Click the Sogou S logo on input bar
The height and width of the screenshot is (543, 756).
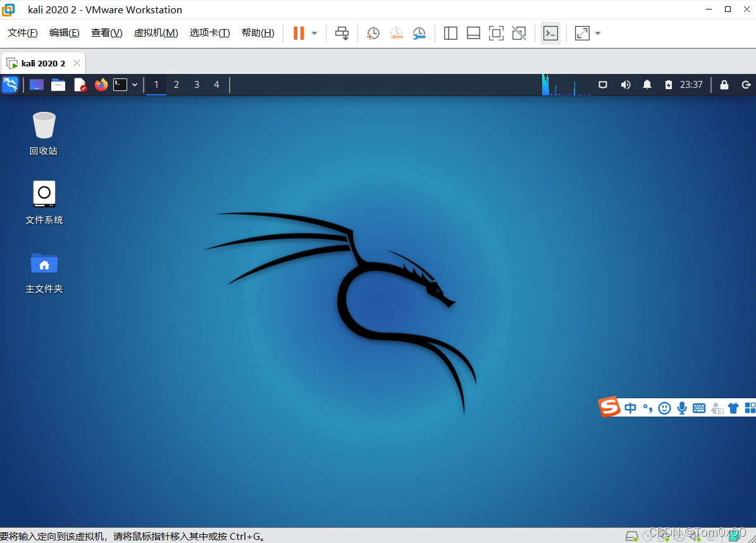pos(609,407)
